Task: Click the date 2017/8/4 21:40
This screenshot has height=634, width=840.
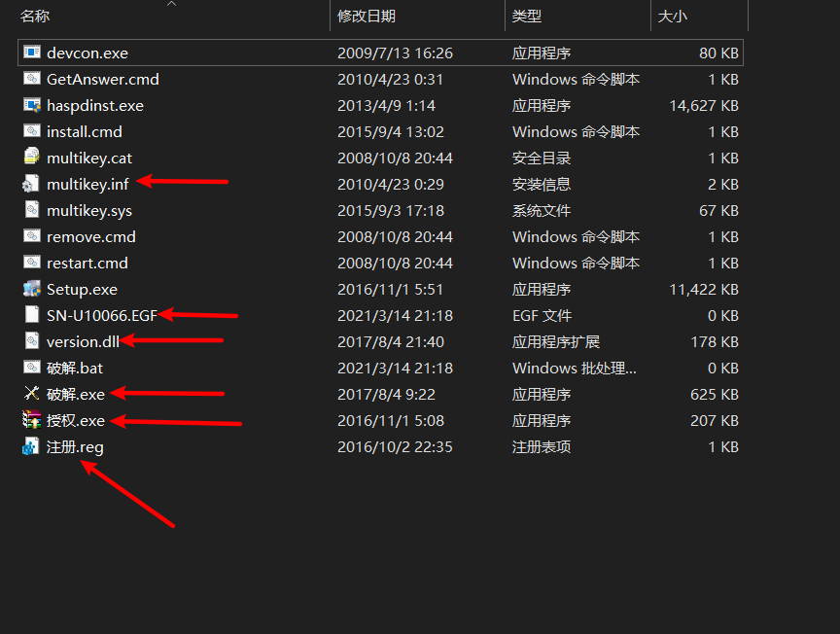Action: point(391,342)
